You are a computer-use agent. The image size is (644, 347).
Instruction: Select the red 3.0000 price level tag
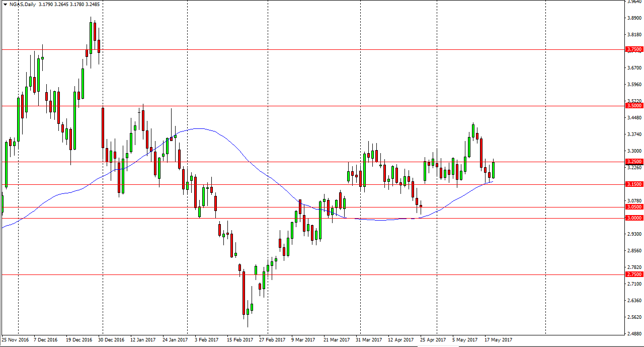pyautogui.click(x=634, y=218)
